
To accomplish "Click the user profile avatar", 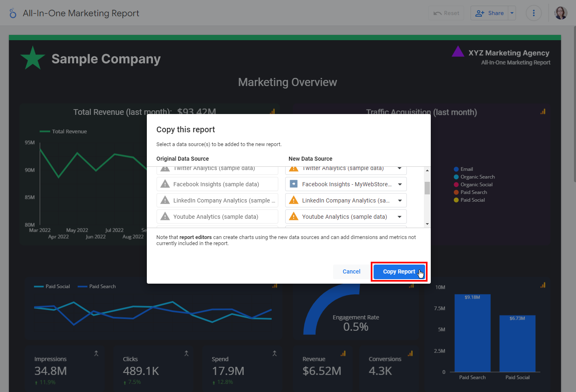I will (561, 13).
